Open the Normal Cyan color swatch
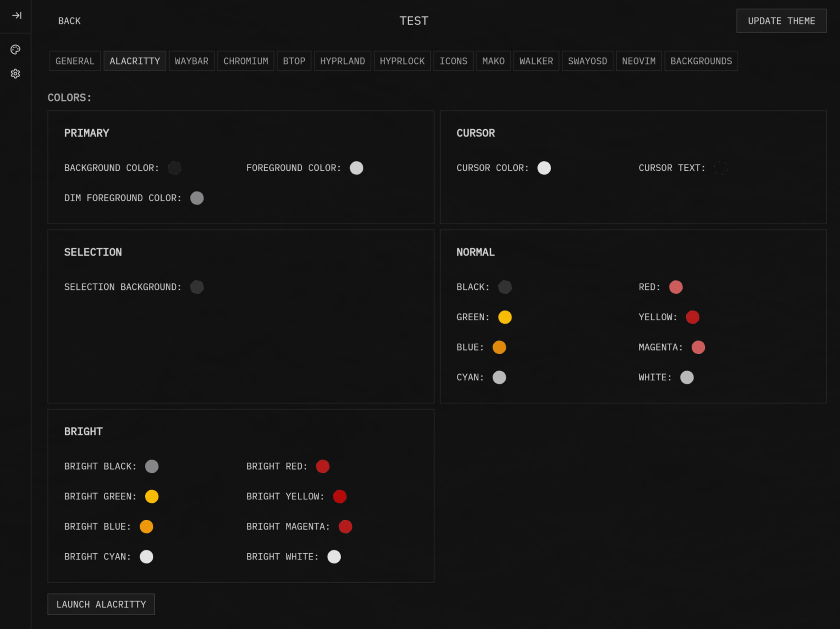Image resolution: width=840 pixels, height=629 pixels. [499, 377]
